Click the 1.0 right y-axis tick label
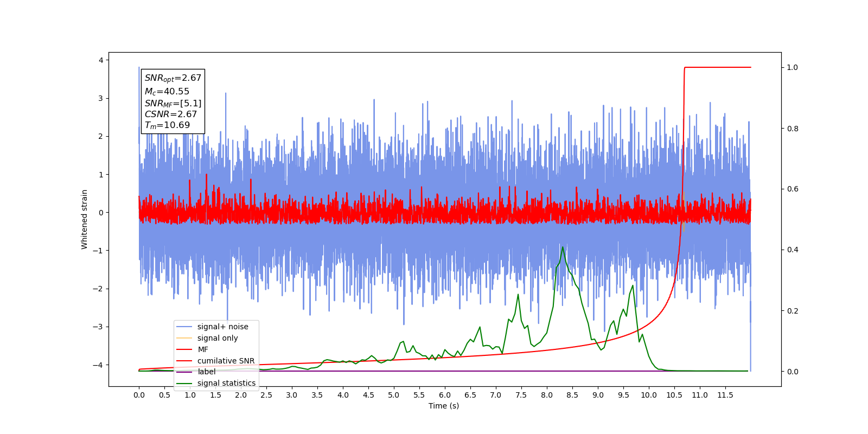Image resolution: width=868 pixels, height=434 pixels. [793, 68]
